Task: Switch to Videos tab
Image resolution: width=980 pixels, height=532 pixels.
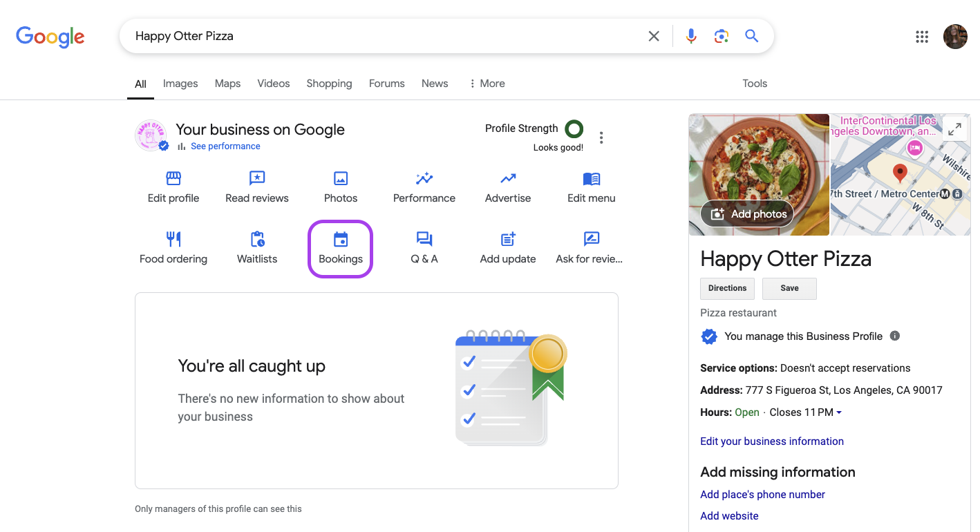Action: click(274, 84)
